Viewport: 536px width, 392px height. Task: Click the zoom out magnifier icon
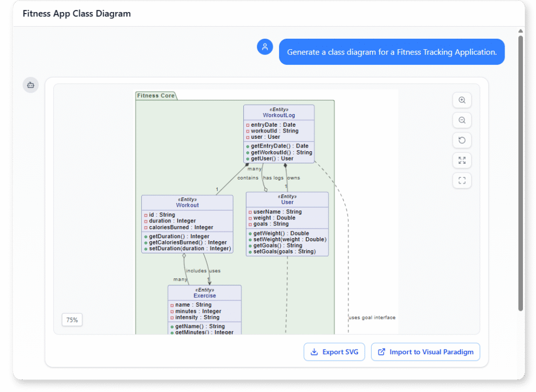click(x=462, y=120)
